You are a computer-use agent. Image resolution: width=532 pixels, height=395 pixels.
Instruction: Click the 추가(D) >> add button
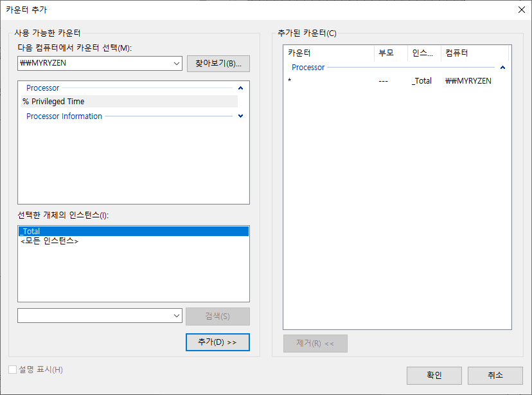coord(217,342)
